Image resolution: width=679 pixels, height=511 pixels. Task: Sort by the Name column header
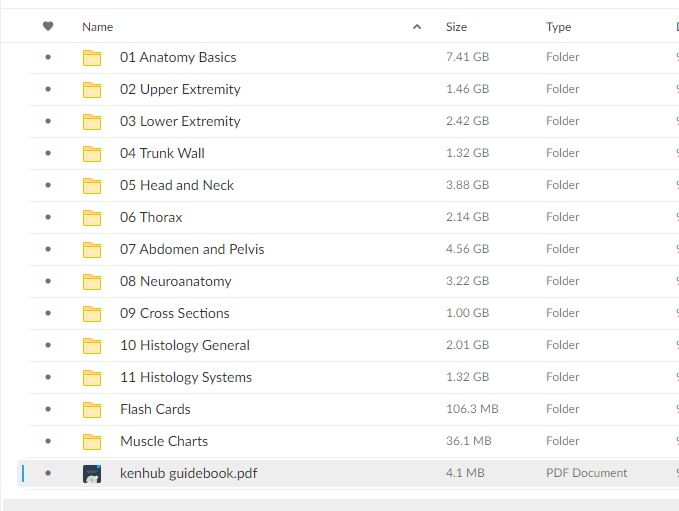(97, 27)
